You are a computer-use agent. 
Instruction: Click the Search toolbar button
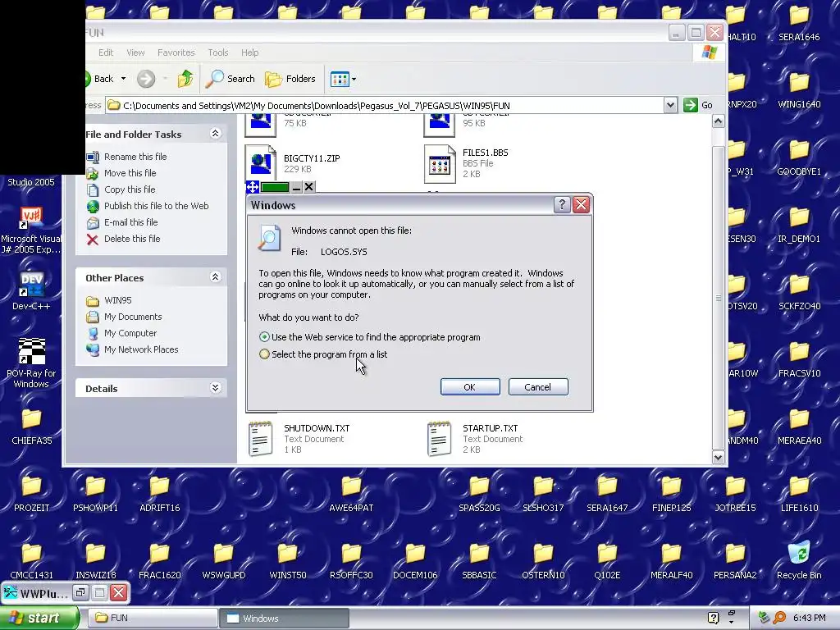coord(231,79)
